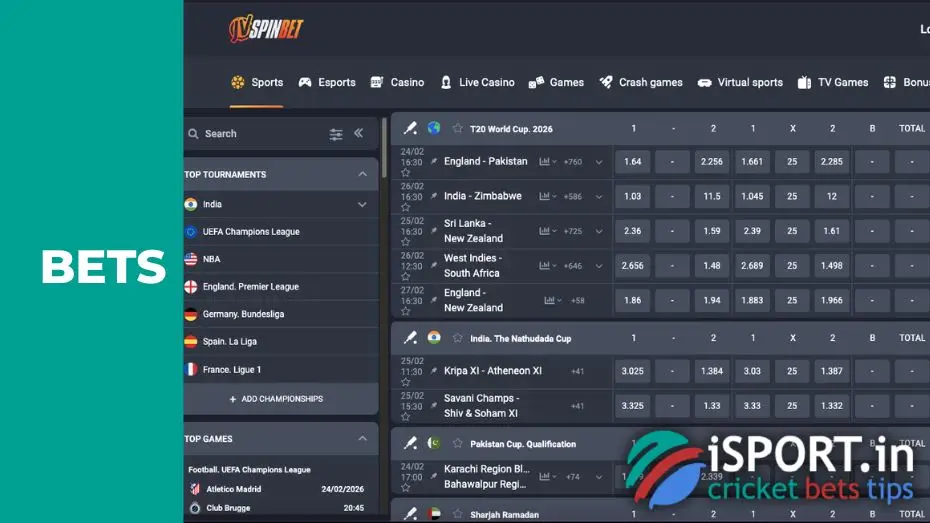The image size is (930, 523).
Task: Open the Games tab
Action: point(556,82)
